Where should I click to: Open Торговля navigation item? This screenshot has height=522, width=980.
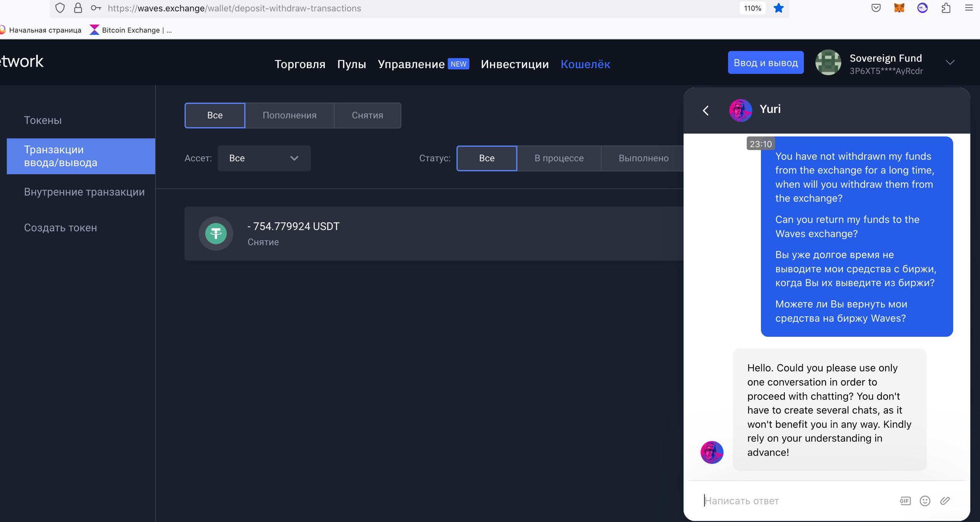300,64
